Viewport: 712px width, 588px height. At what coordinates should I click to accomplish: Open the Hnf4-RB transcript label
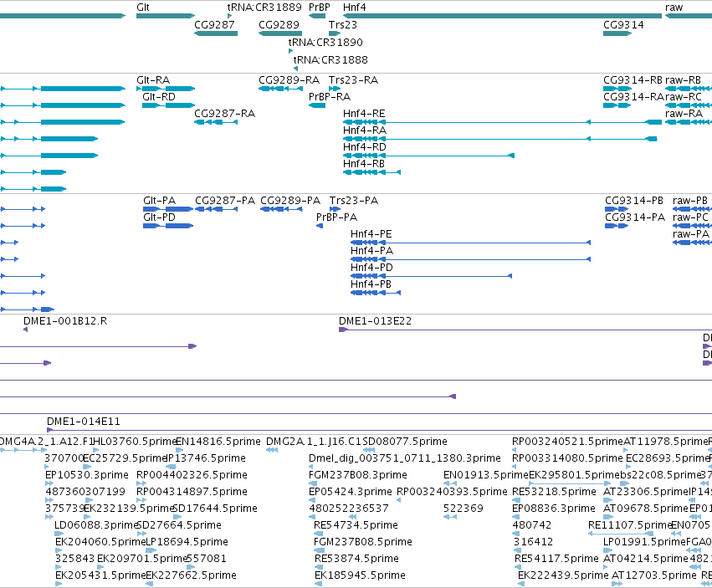364,163
